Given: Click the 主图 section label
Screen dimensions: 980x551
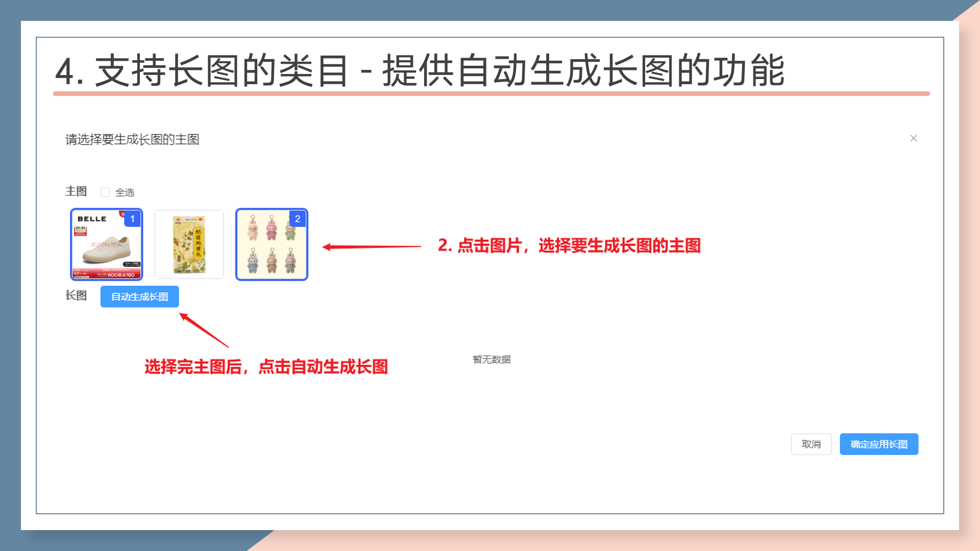Looking at the screenshot, I should (76, 191).
